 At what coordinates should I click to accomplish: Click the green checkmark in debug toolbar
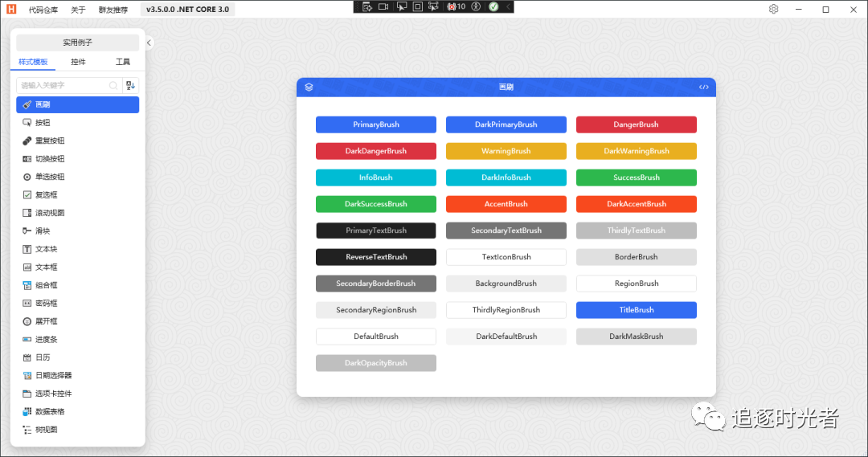click(x=493, y=6)
